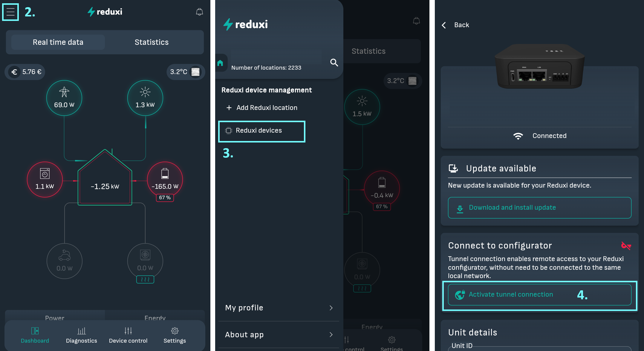Tap Download and install update button
The height and width of the screenshot is (351, 644).
pyautogui.click(x=540, y=208)
